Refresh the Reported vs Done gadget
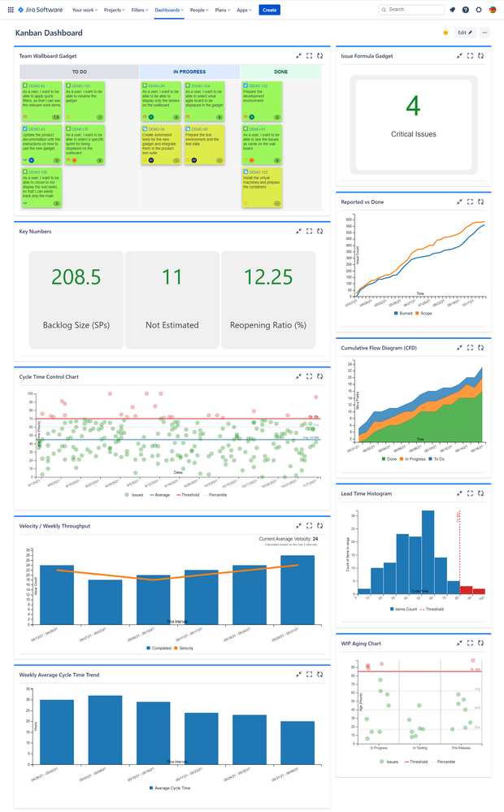Screen dimensions: 504x812 click(x=480, y=202)
